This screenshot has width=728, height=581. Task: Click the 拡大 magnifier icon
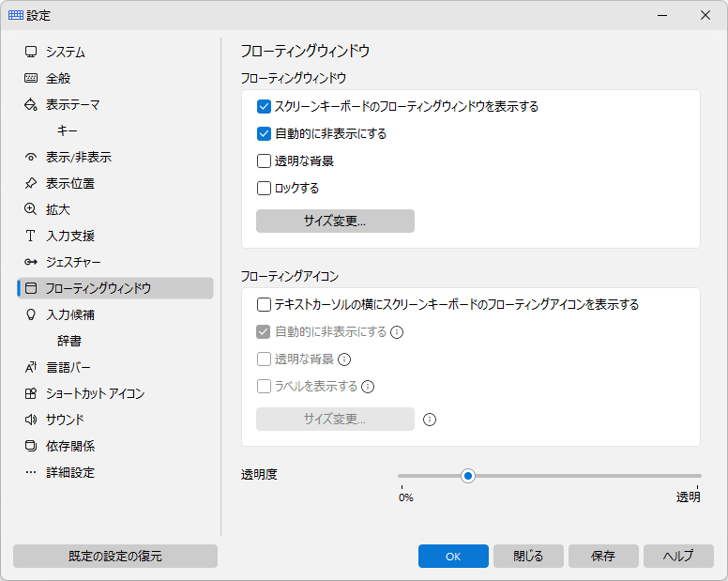pyautogui.click(x=31, y=209)
